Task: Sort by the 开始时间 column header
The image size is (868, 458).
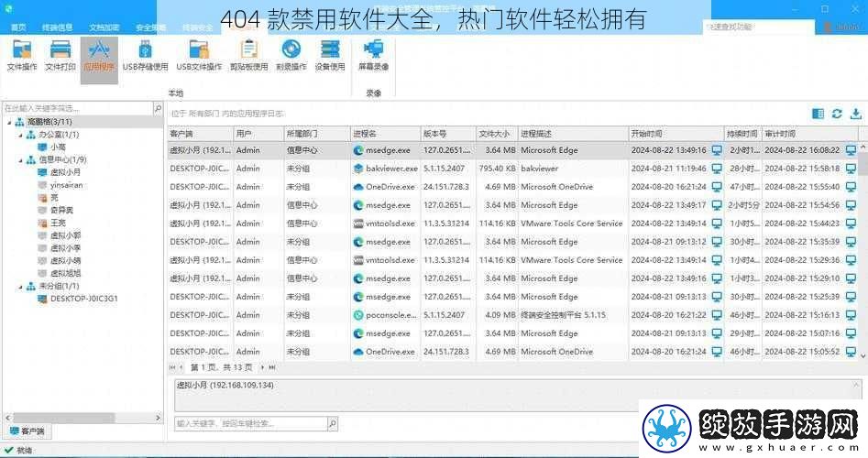Action: (676, 134)
